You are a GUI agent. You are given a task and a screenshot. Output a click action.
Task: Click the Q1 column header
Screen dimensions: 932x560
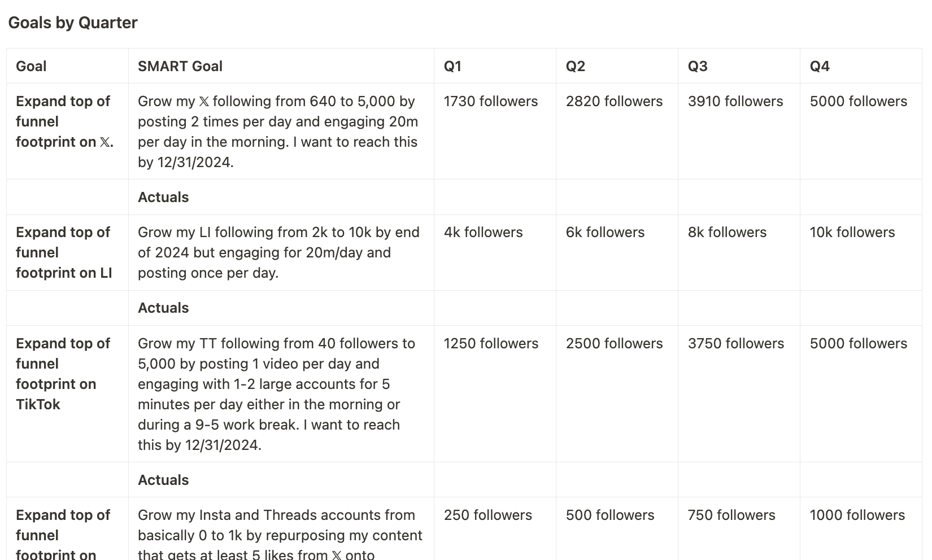[495, 66]
